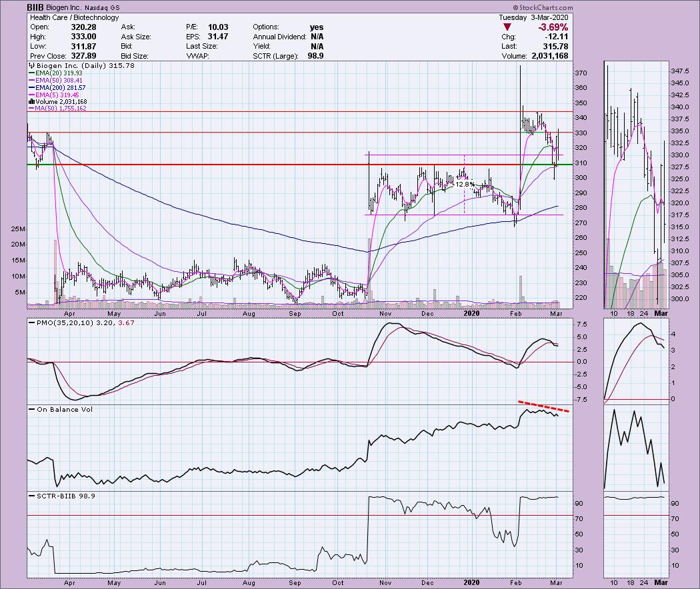Select the Nasdaq GS exchange label

click(x=102, y=7)
